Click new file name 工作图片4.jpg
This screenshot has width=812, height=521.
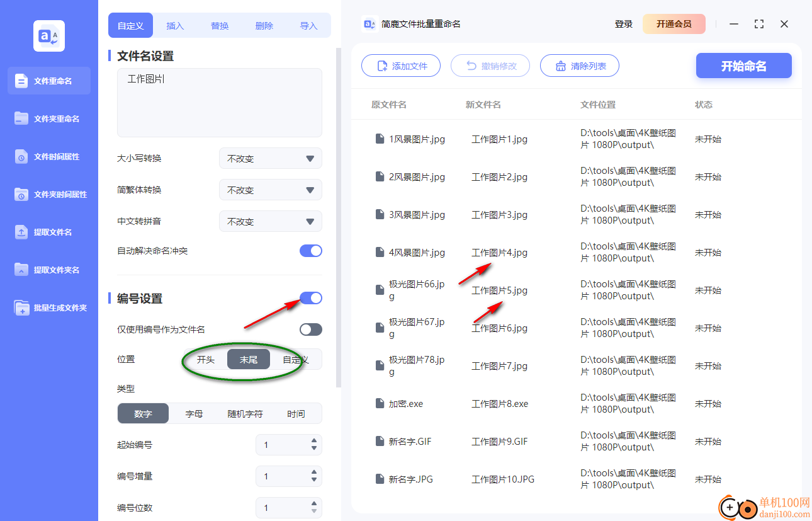(x=500, y=252)
